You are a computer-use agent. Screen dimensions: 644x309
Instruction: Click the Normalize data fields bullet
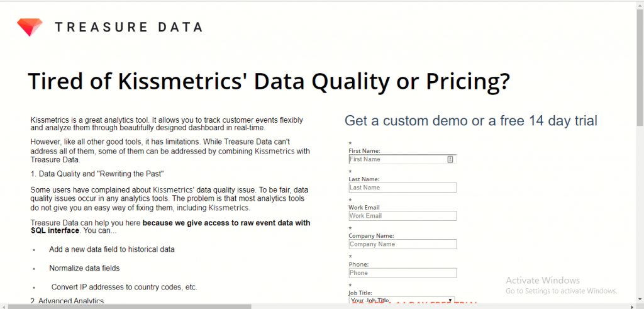click(x=84, y=268)
